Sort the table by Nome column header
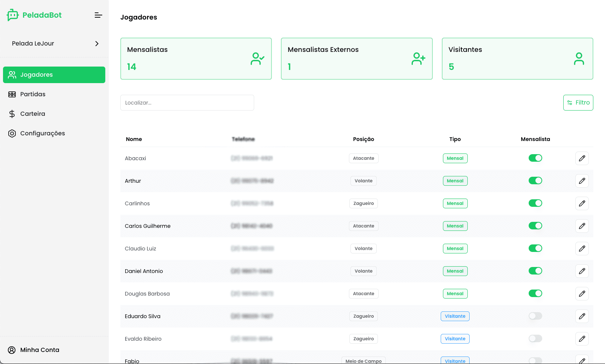Screen dimensions: 605x364 point(134,139)
